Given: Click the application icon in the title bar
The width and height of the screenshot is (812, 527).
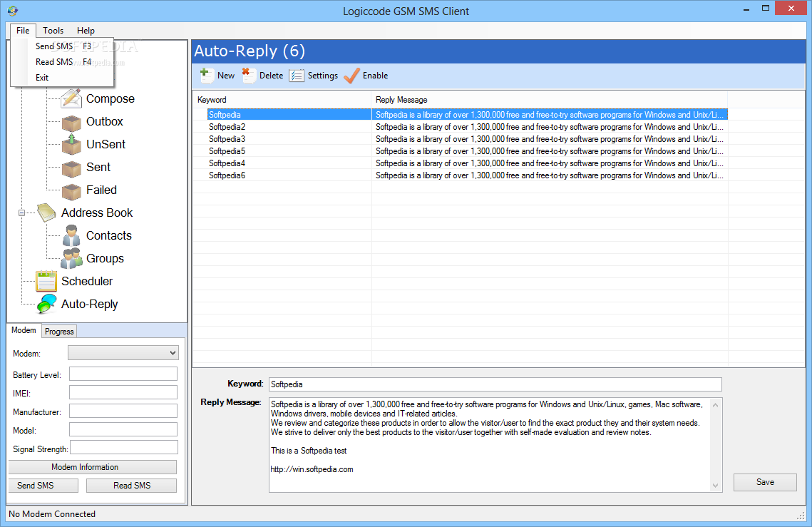Looking at the screenshot, I should coord(12,11).
